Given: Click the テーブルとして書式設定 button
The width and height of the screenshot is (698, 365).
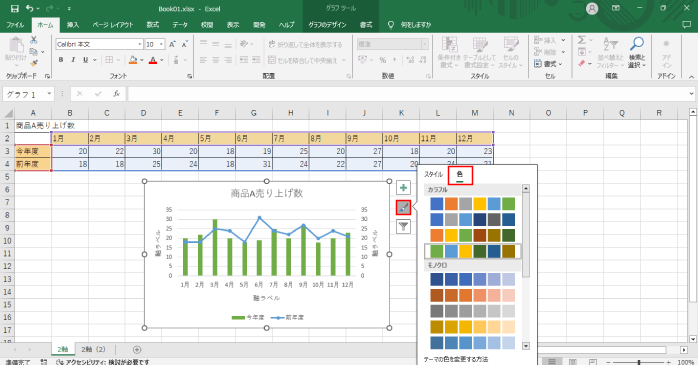Looking at the screenshot, I should click(x=479, y=52).
